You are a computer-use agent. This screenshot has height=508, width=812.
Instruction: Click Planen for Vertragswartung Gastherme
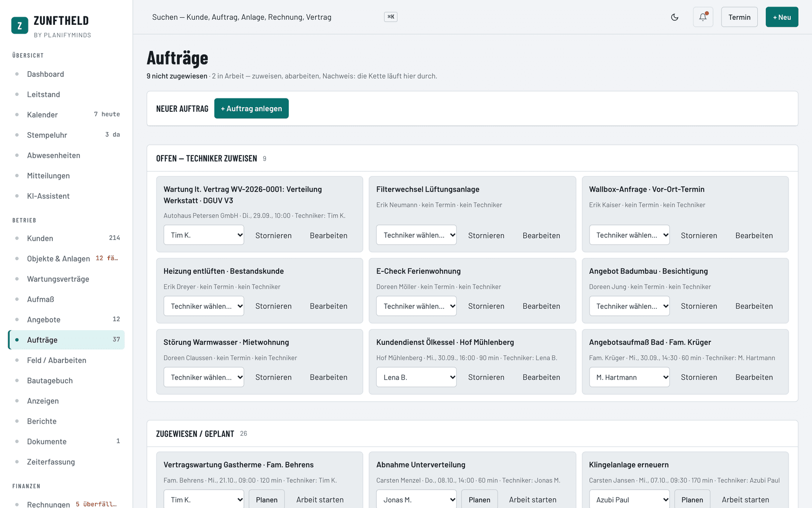pos(266,500)
